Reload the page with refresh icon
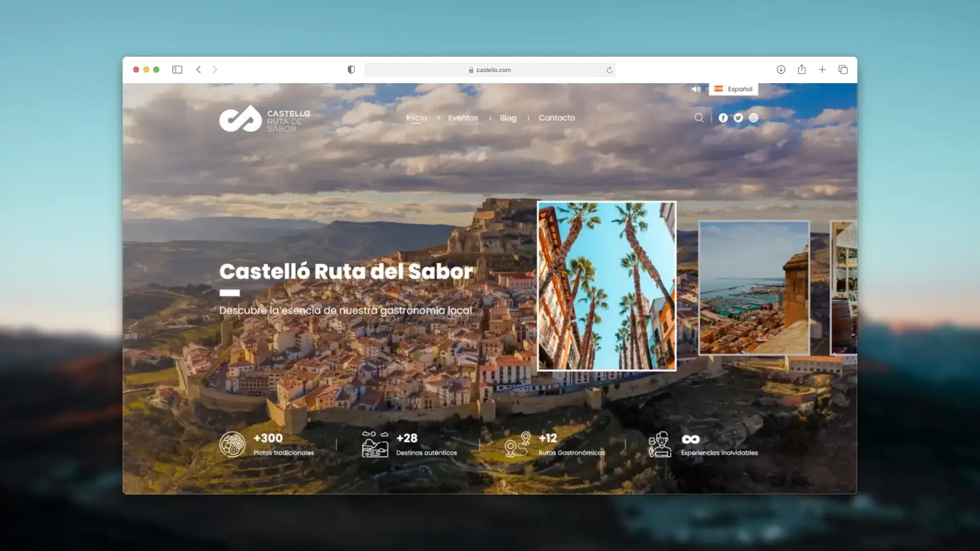This screenshot has width=980, height=551. 609,70
